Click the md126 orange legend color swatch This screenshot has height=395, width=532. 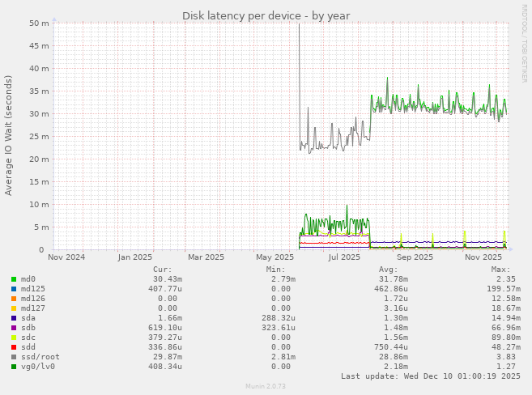14,299
